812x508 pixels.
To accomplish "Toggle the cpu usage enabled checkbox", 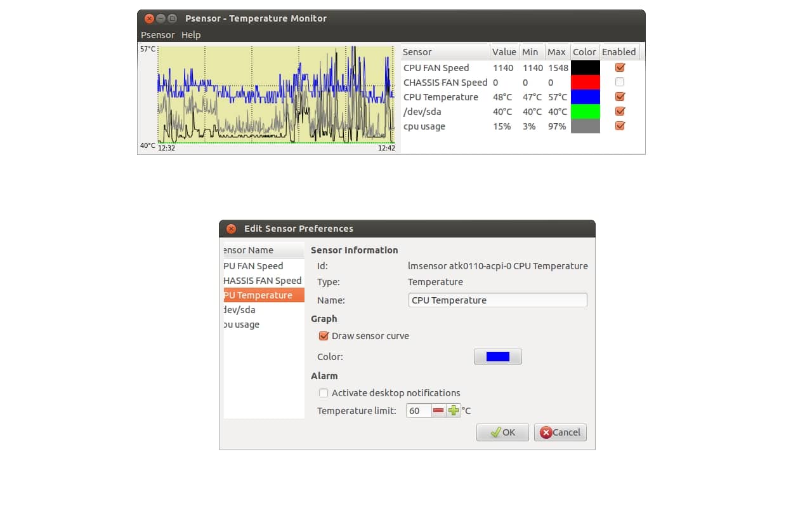I will pos(620,126).
